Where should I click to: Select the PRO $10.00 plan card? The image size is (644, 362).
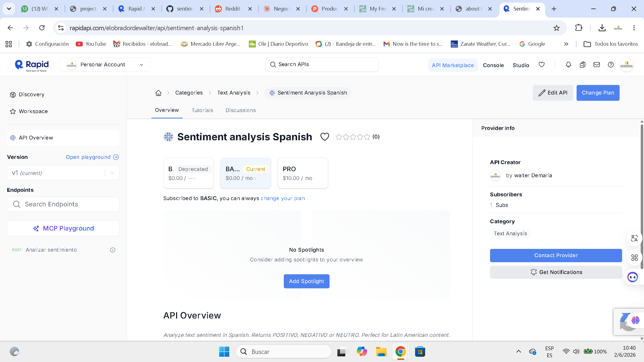point(303,173)
